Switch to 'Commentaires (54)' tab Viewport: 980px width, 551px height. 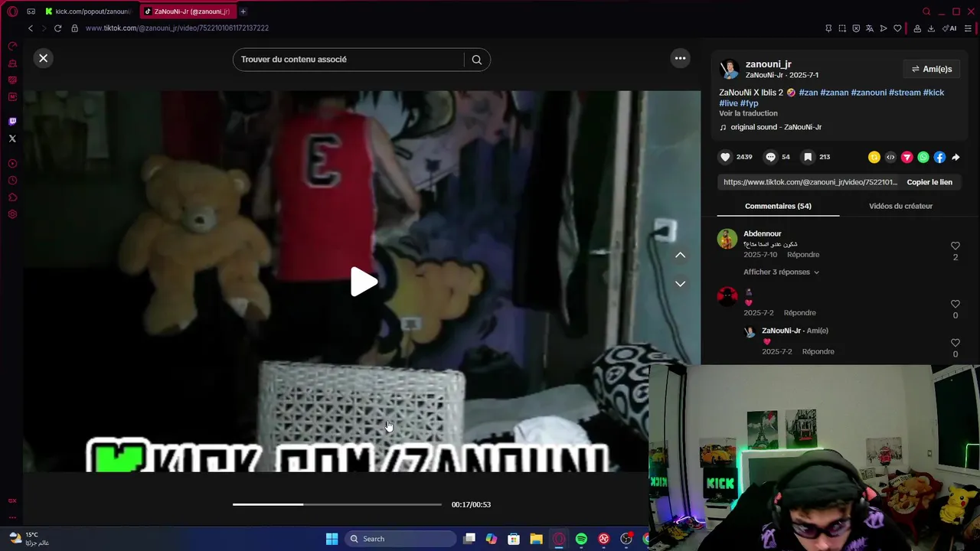(778, 206)
